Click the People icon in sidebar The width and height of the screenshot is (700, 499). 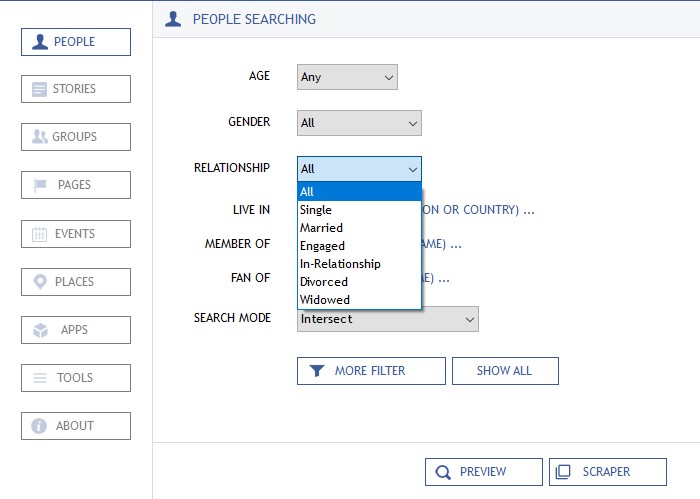(x=40, y=42)
